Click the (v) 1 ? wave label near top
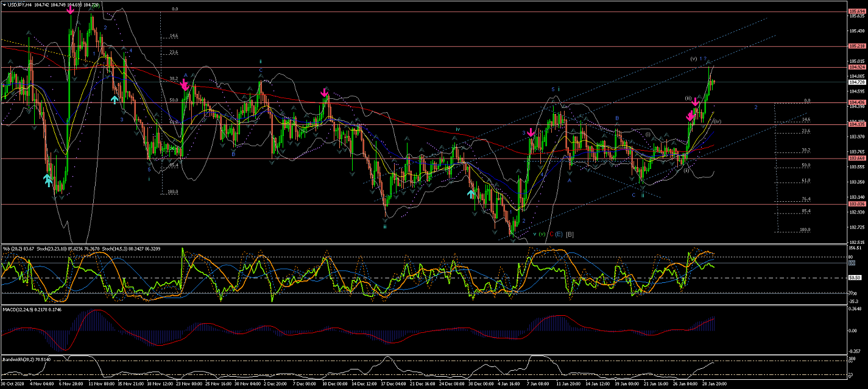The image size is (868, 389). point(699,59)
